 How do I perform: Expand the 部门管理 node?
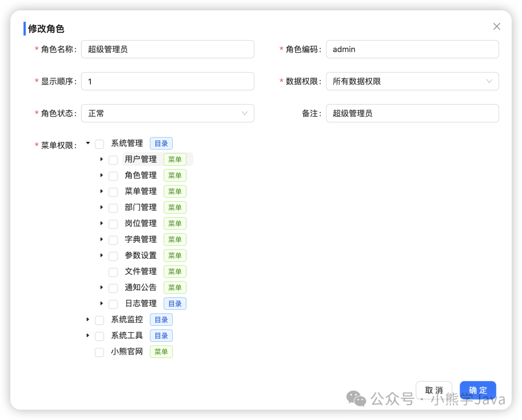[101, 207]
